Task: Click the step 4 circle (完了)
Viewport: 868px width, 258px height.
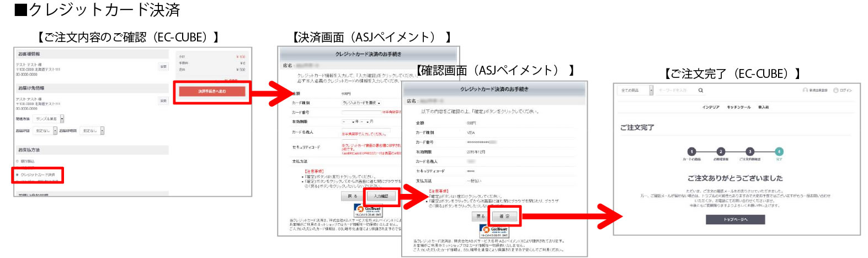Action: pyautogui.click(x=779, y=151)
